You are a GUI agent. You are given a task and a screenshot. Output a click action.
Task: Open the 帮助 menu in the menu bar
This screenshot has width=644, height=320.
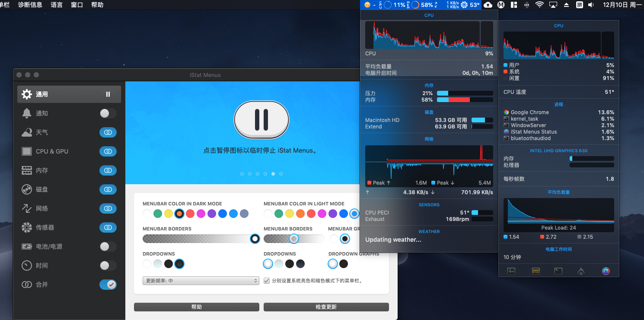(x=97, y=5)
